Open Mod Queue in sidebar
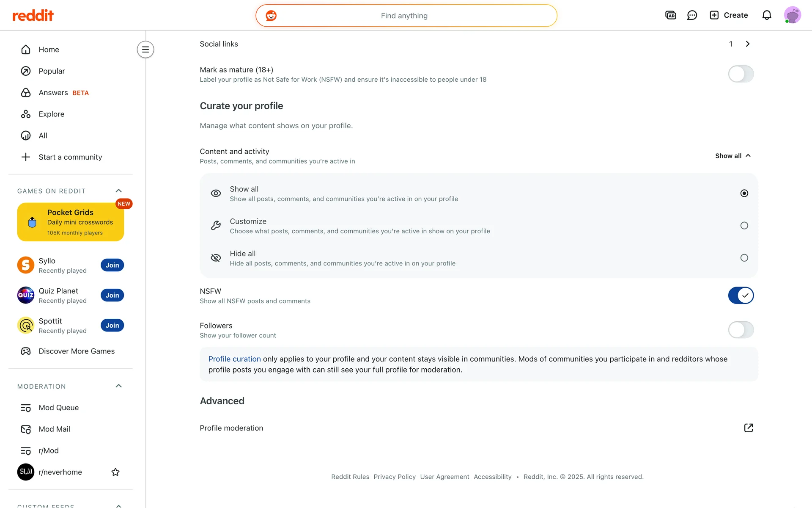The height and width of the screenshot is (508, 812). point(58,408)
